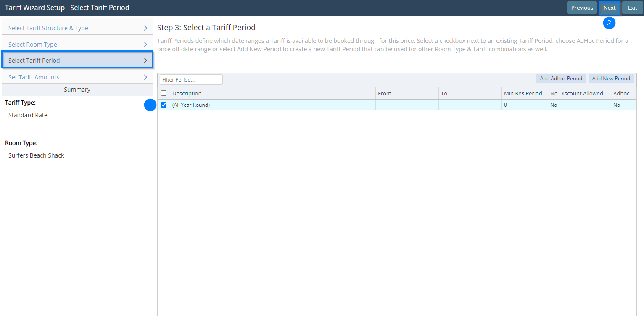Viewport: 644px width, 324px height.
Task: Click chevron beside Select Tariff Period
Action: [x=145, y=61]
